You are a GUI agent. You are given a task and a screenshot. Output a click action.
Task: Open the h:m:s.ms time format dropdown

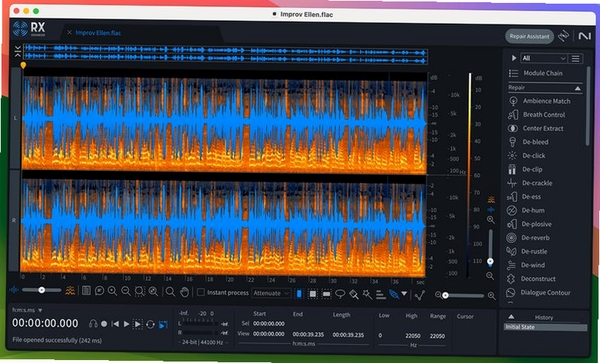(x=27, y=310)
